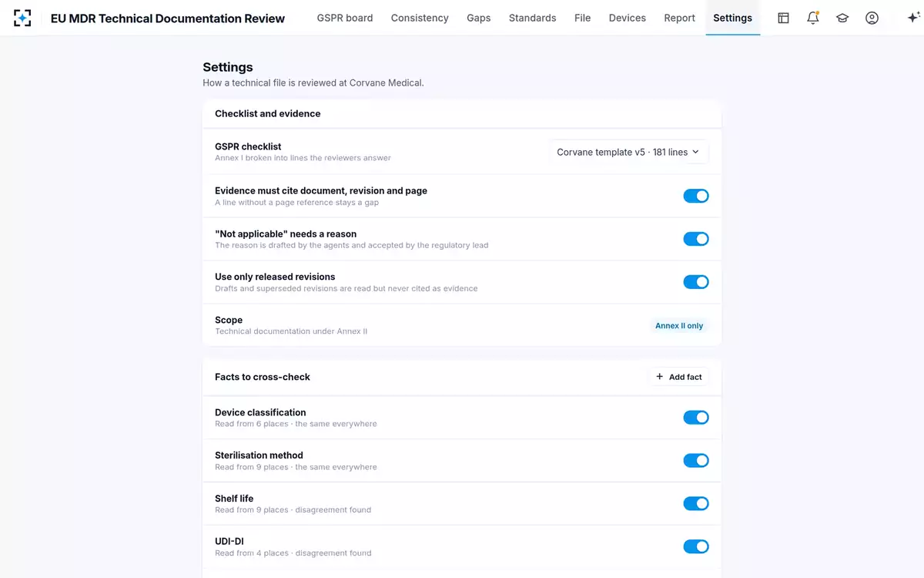Click the "Shelf life" row label

point(234,499)
